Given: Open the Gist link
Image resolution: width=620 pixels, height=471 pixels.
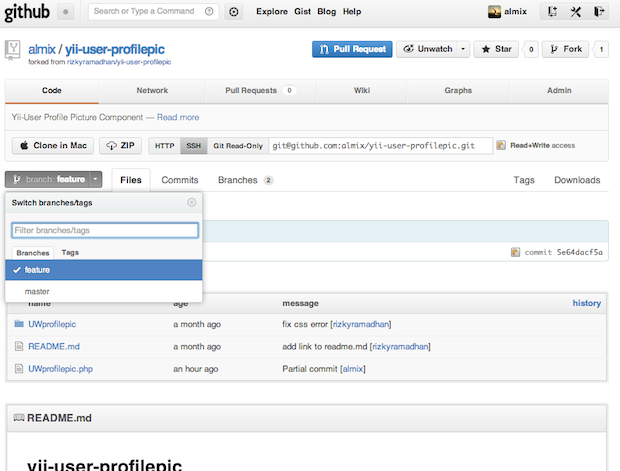Looking at the screenshot, I should (302, 11).
